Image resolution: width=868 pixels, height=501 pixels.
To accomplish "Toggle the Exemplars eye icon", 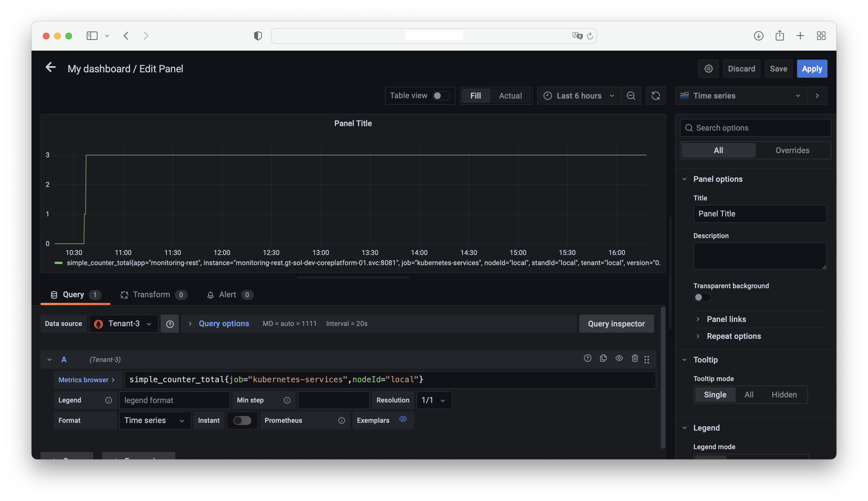I will click(403, 419).
